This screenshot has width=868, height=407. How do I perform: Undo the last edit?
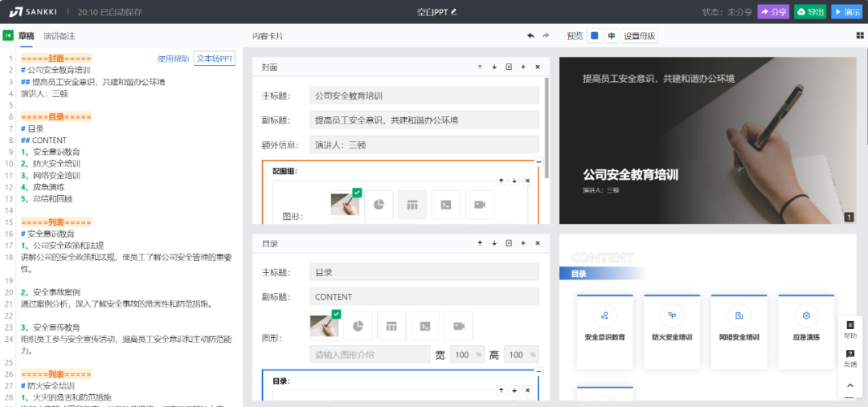[530, 36]
